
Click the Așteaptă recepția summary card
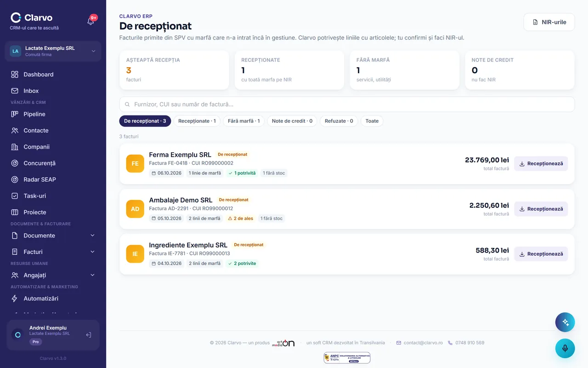coord(174,70)
